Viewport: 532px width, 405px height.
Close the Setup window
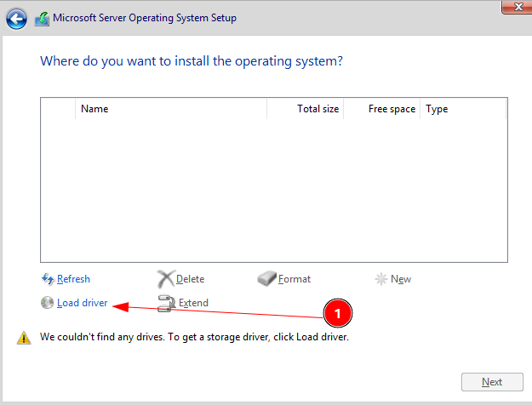pyautogui.click(x=517, y=7)
